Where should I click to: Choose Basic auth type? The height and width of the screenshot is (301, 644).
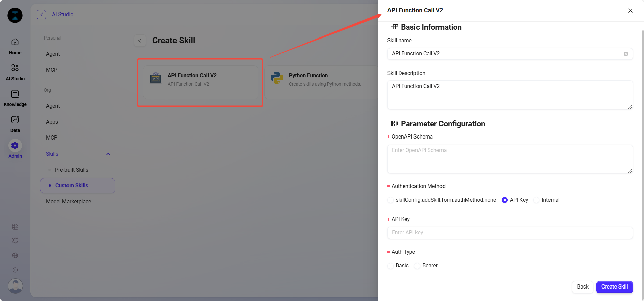pyautogui.click(x=391, y=266)
